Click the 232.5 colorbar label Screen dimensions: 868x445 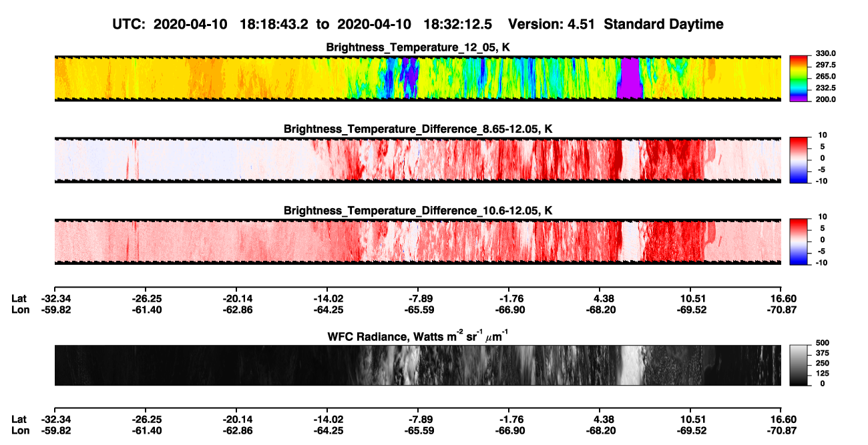825,88
